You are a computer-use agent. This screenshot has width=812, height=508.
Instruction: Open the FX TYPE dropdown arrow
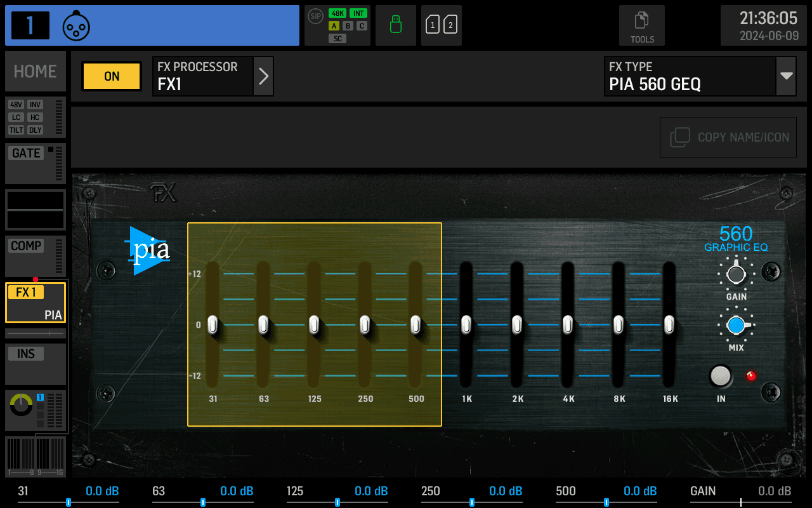tap(787, 76)
